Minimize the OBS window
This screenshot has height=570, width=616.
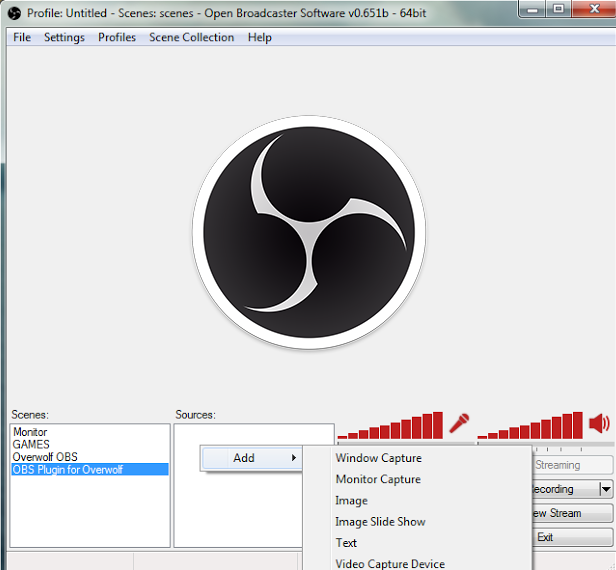pyautogui.click(x=532, y=9)
